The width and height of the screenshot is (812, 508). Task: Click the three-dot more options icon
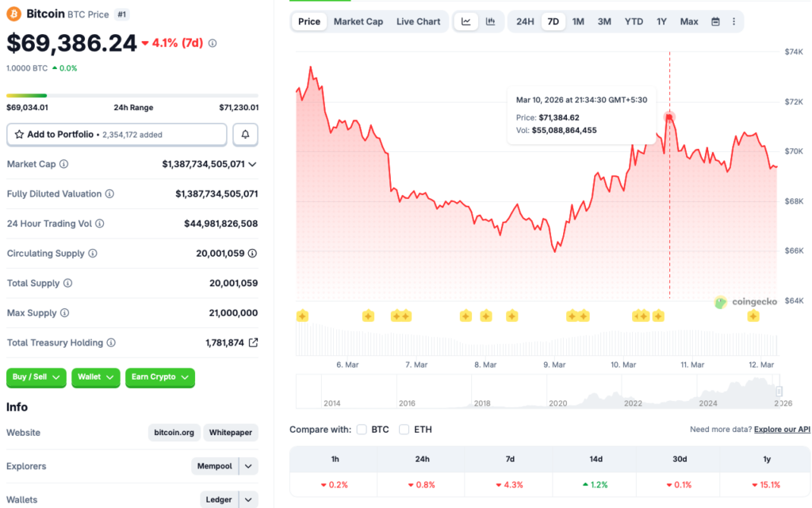click(734, 21)
